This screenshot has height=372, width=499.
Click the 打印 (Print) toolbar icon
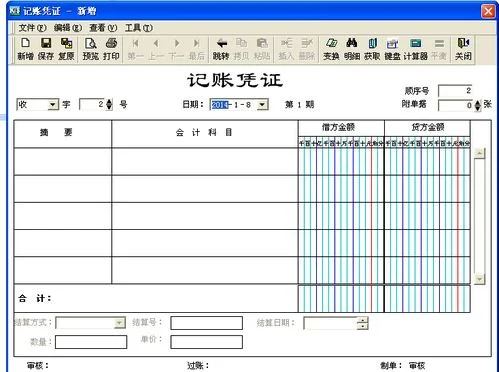point(111,49)
